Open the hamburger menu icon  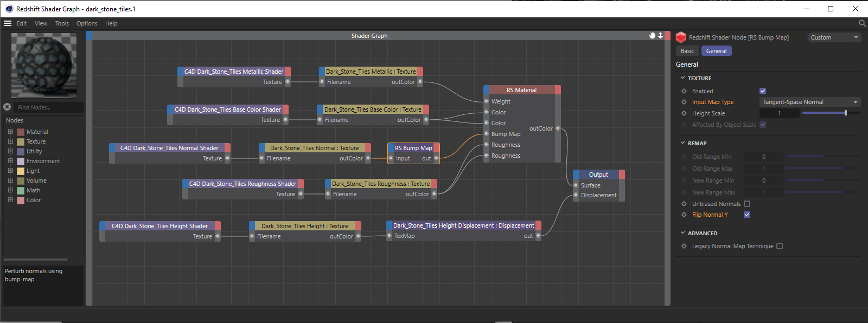pos(8,23)
